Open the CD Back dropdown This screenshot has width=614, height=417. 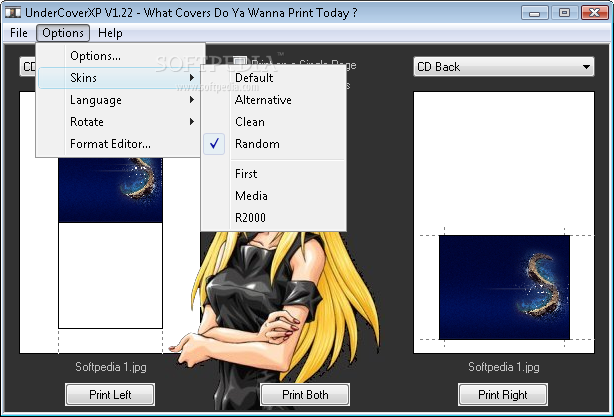pyautogui.click(x=504, y=67)
